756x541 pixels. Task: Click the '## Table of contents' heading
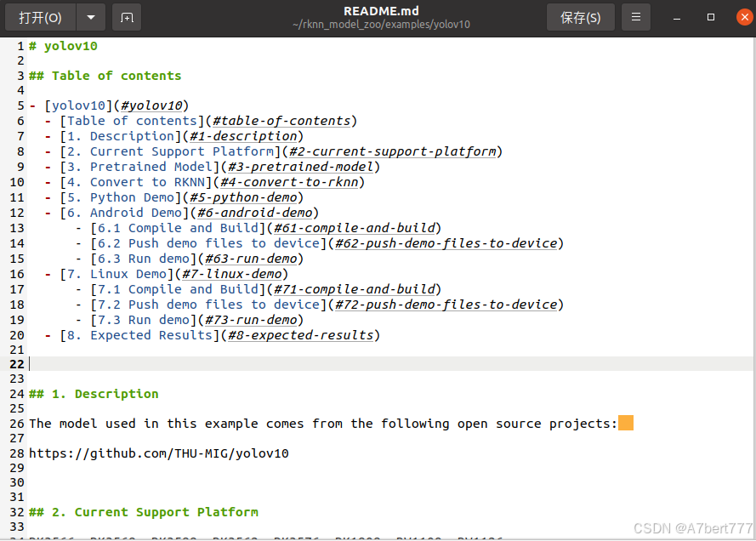coord(105,77)
